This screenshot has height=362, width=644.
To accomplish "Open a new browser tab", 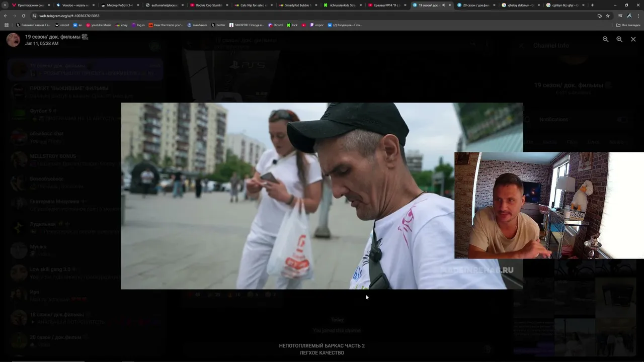I will 592,5.
